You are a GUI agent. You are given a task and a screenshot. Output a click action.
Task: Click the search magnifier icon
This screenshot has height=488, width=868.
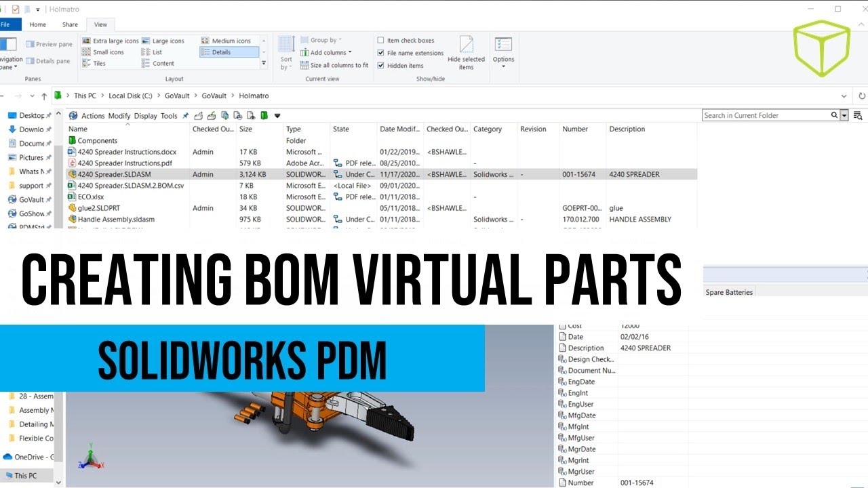point(834,115)
